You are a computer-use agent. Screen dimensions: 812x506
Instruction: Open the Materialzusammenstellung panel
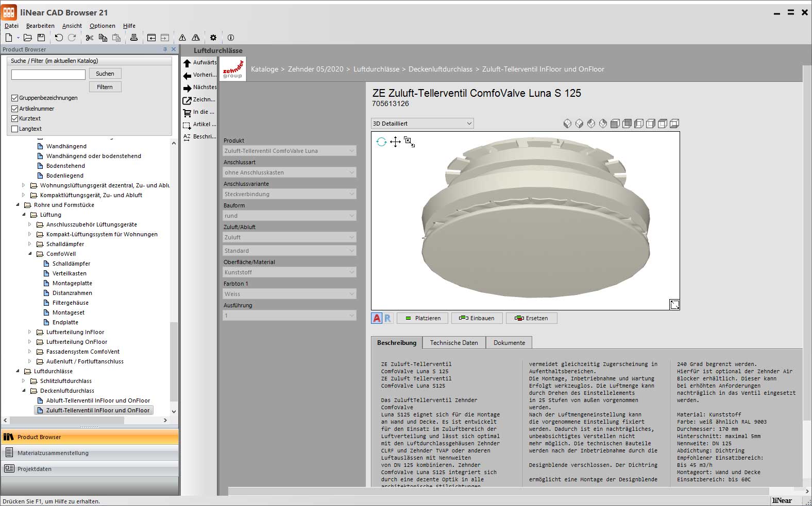[90, 453]
